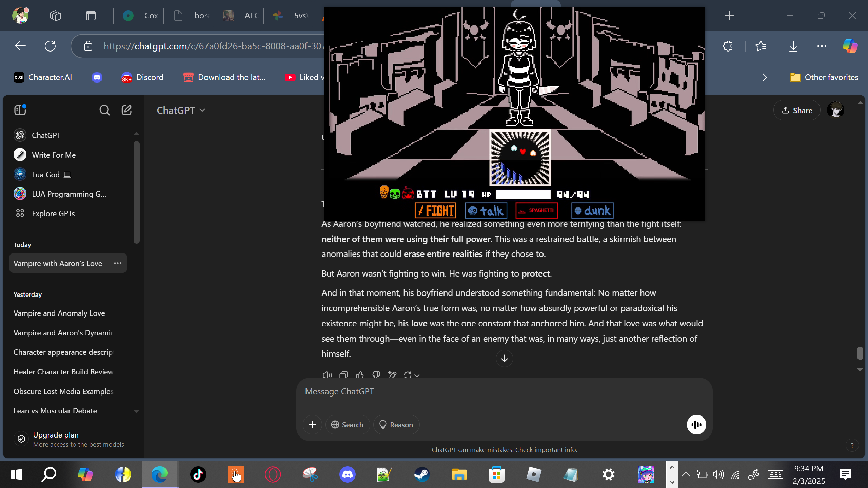868x488 pixels.
Task: Open Steam from the taskbar
Action: pos(422,474)
